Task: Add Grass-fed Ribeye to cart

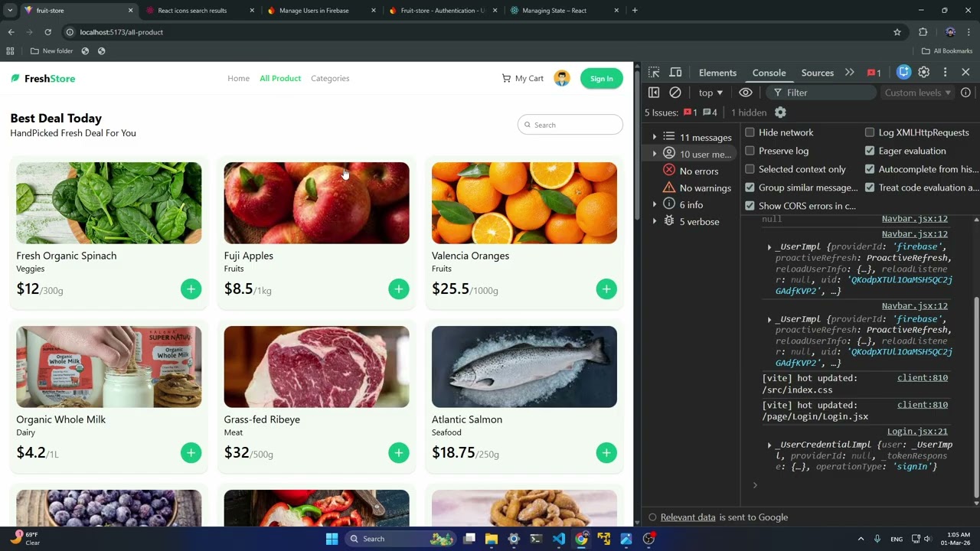Action: point(398,453)
